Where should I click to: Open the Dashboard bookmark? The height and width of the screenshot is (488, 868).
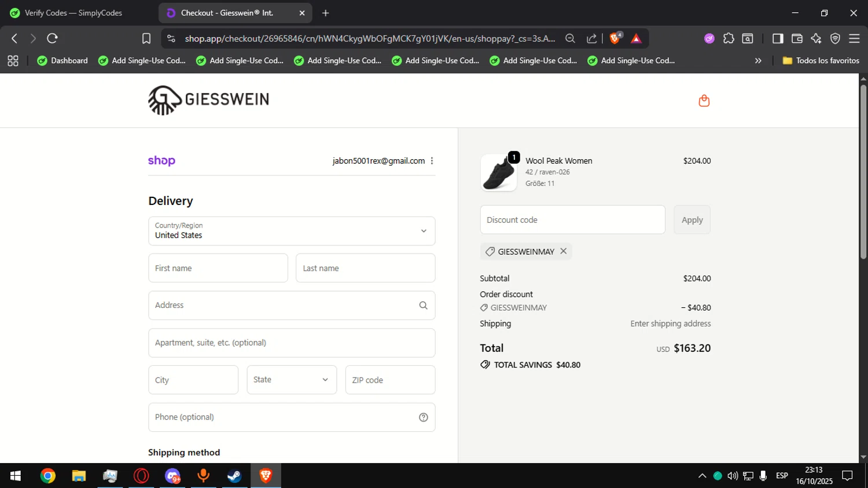62,60
